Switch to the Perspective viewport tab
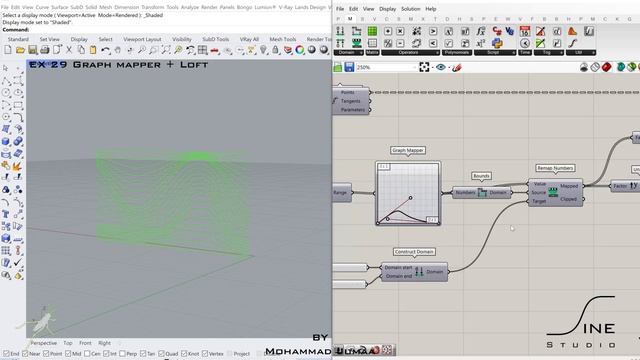 (x=44, y=343)
